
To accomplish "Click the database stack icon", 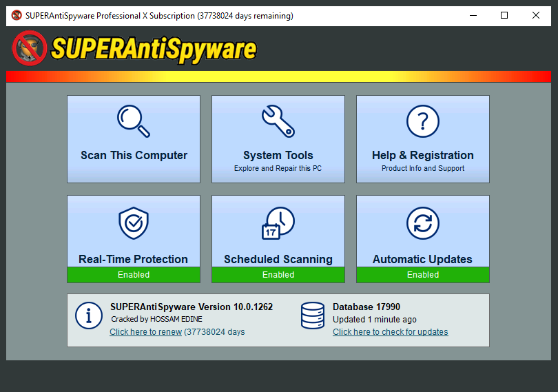I will tap(313, 316).
